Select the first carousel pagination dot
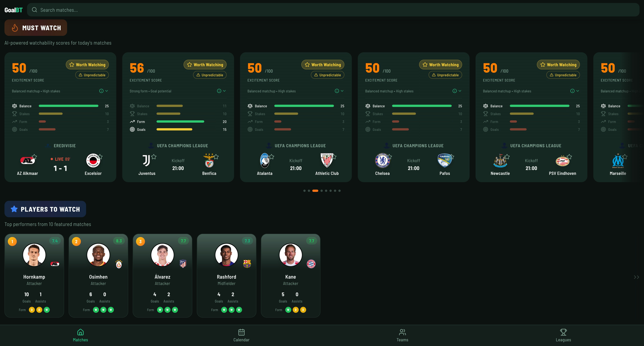This screenshot has width=644, height=346. 304,191
